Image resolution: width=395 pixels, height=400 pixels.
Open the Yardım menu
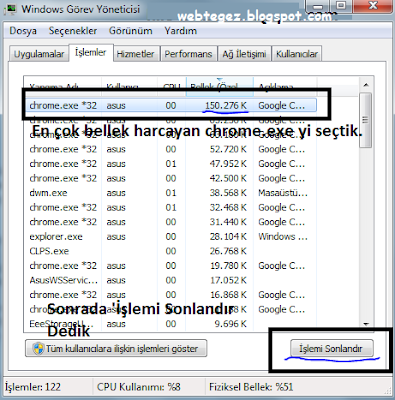point(180,31)
